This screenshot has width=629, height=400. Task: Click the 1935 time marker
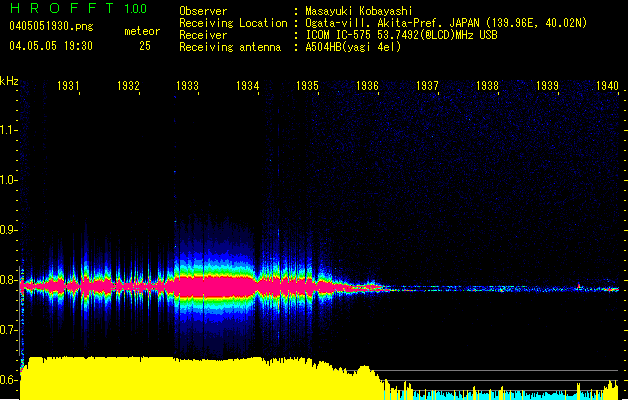click(307, 85)
